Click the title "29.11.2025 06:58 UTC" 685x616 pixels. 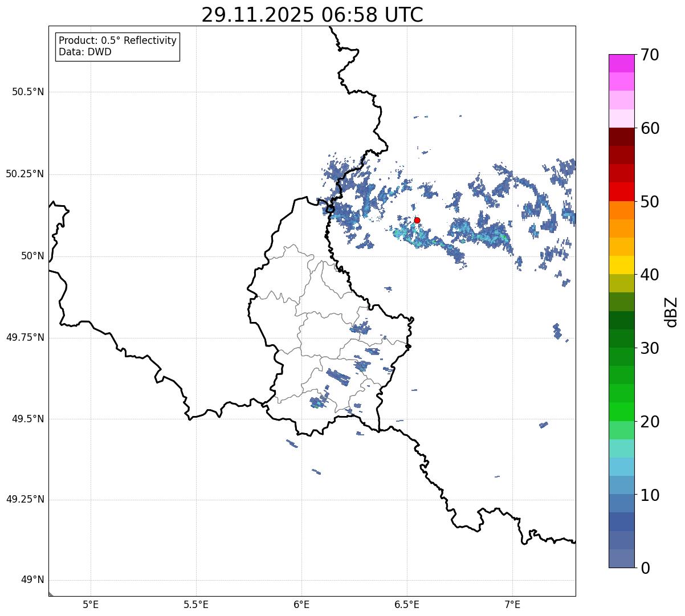(x=312, y=15)
